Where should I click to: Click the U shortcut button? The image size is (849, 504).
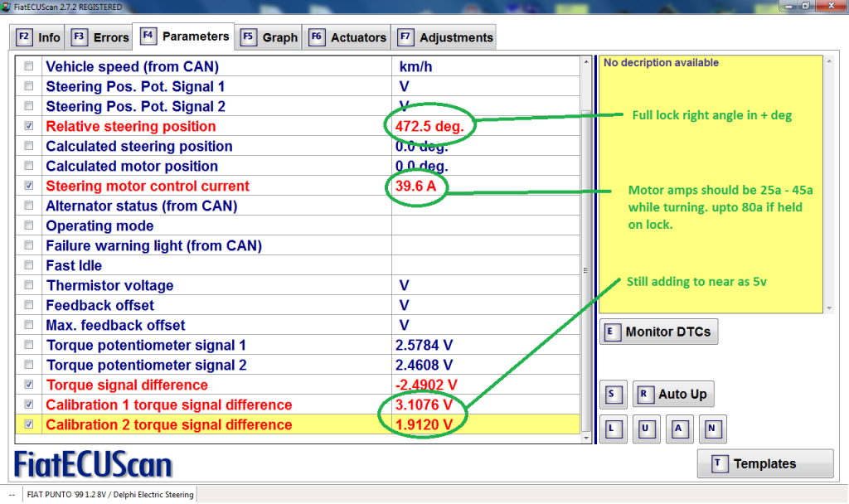(645, 429)
